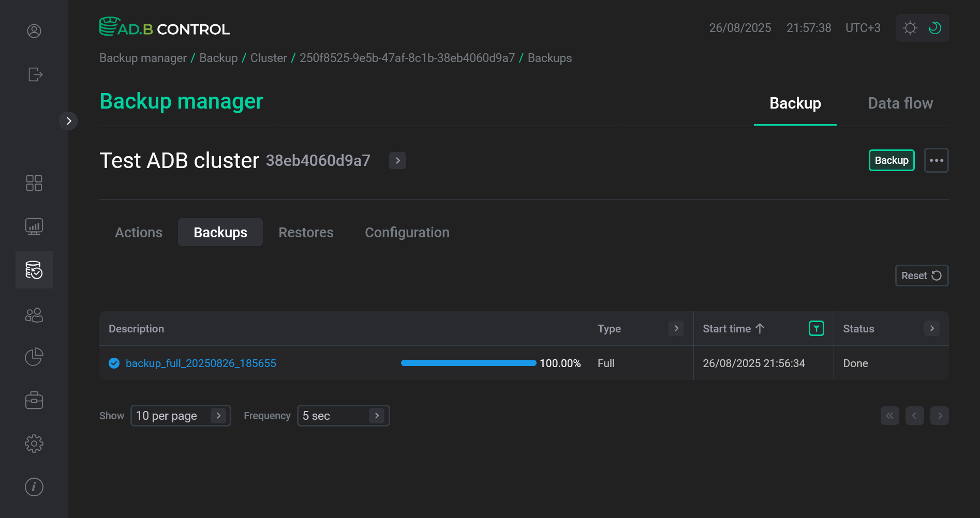Switch to light theme with sun icon
This screenshot has width=980, height=518.
click(910, 27)
